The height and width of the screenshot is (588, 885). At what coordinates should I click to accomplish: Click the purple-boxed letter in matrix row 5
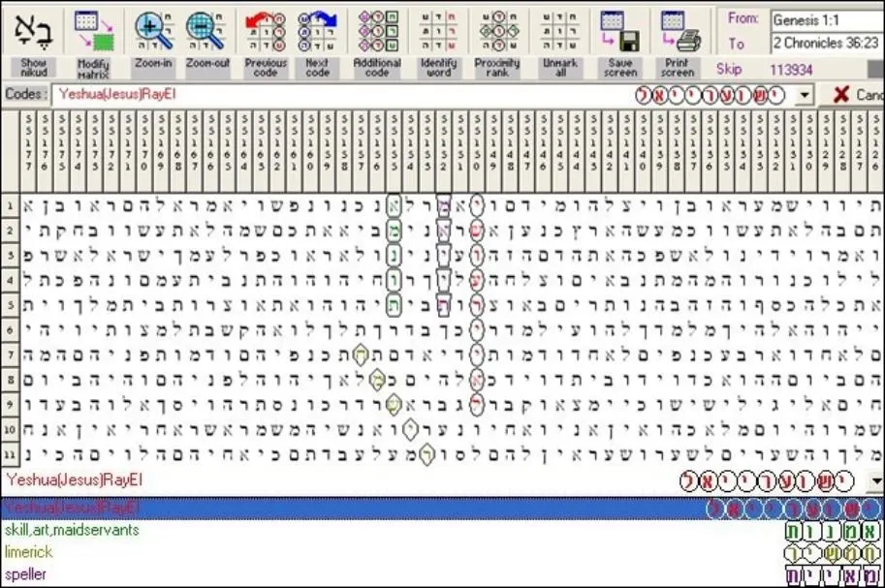point(444,305)
